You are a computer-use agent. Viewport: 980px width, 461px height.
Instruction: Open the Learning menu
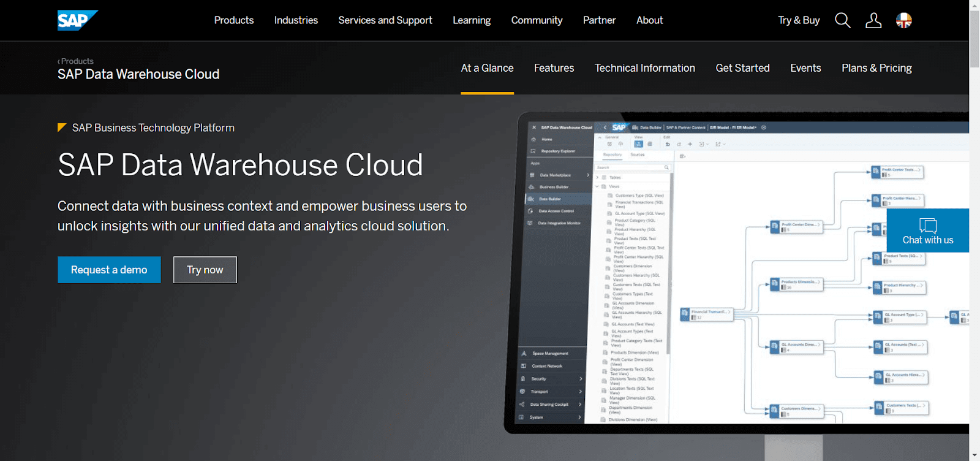(472, 20)
